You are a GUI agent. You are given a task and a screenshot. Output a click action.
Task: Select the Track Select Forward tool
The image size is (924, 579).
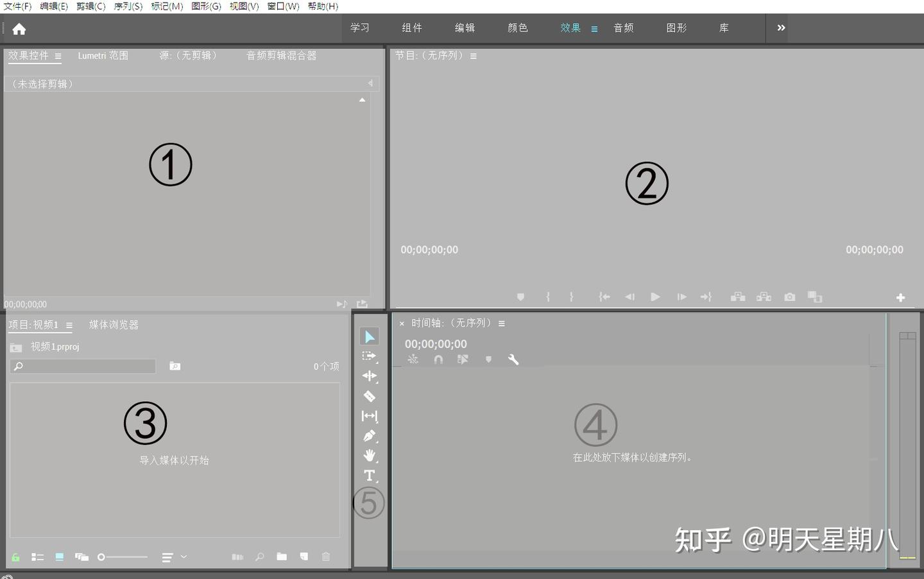click(369, 356)
